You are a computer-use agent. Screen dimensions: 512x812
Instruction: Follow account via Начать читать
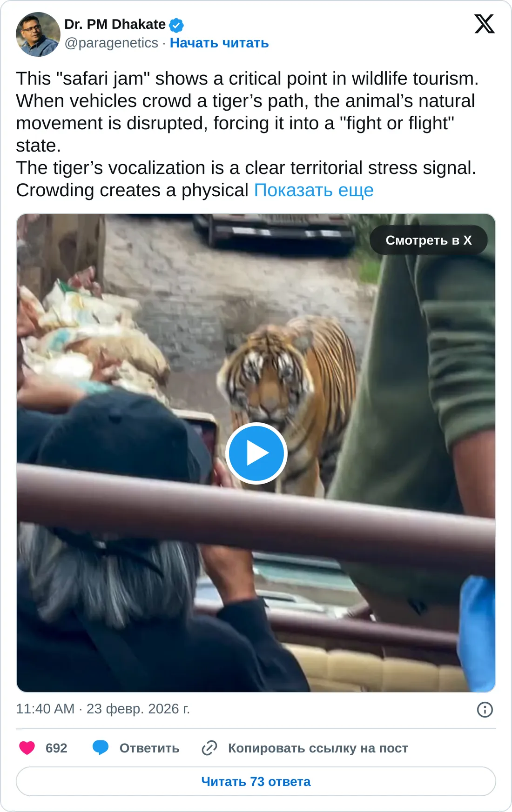click(219, 43)
